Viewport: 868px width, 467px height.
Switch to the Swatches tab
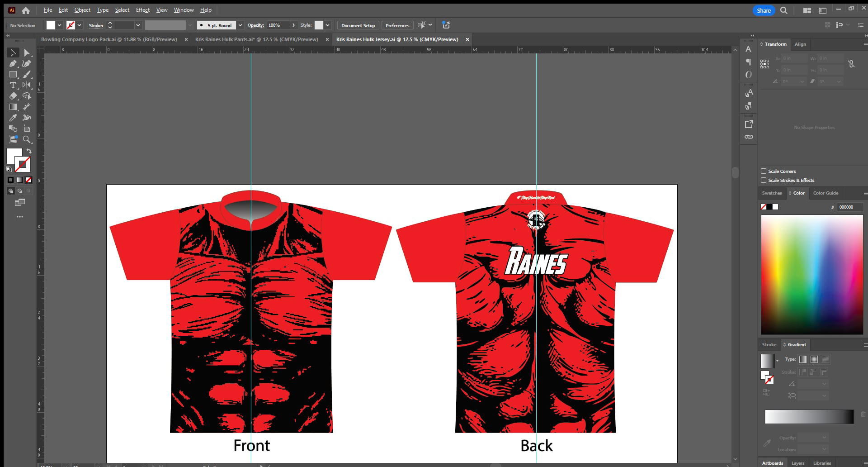[772, 193]
